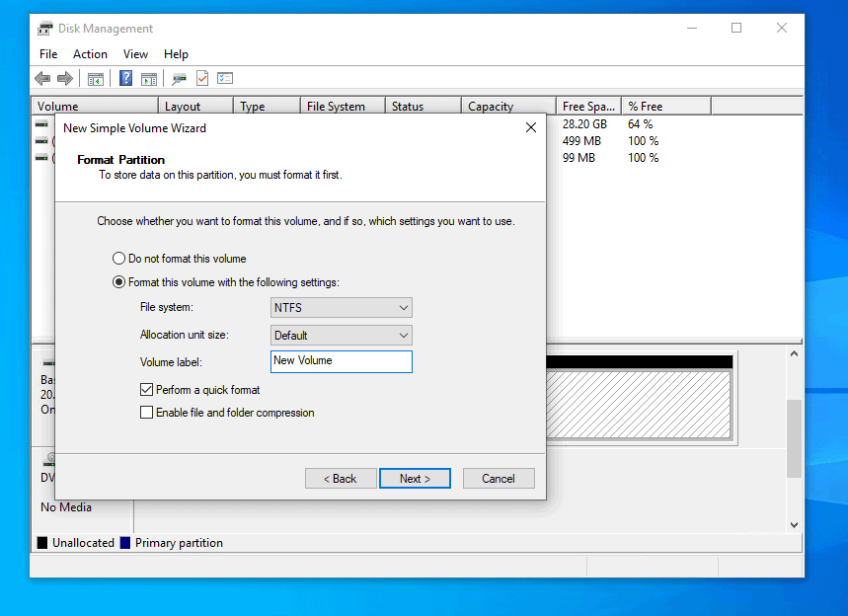Click the Back arrow toolbar icon
This screenshot has width=848, height=616.
[42, 79]
